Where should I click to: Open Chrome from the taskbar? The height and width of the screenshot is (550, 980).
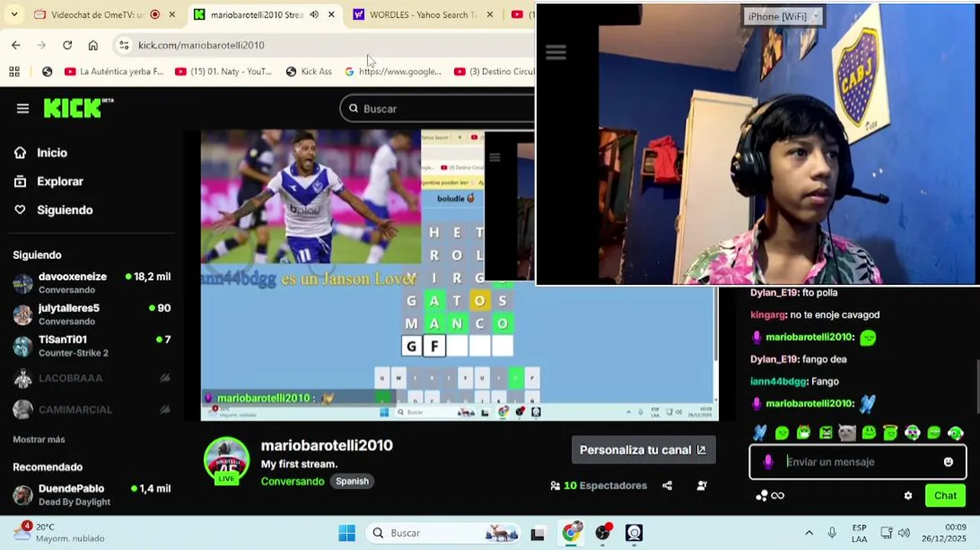pyautogui.click(x=571, y=532)
